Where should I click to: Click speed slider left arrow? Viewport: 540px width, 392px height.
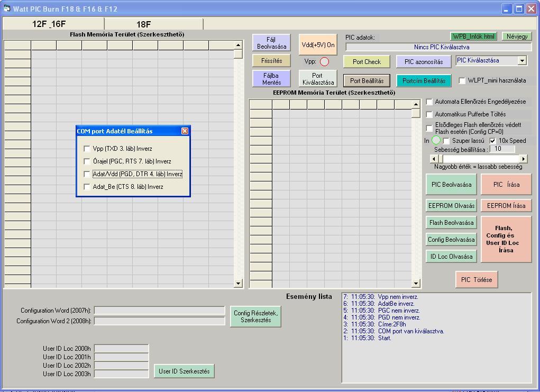pyautogui.click(x=434, y=159)
